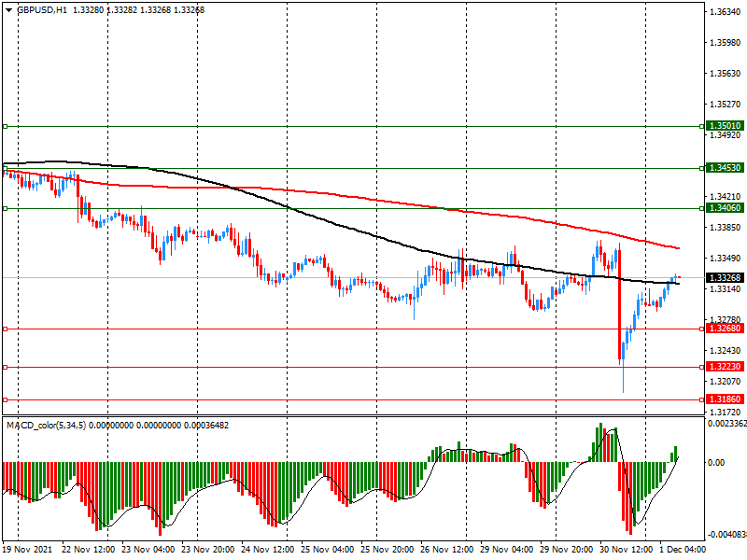
Task: Click the 30 Nov 12:00 time label
Action: pyautogui.click(x=627, y=550)
